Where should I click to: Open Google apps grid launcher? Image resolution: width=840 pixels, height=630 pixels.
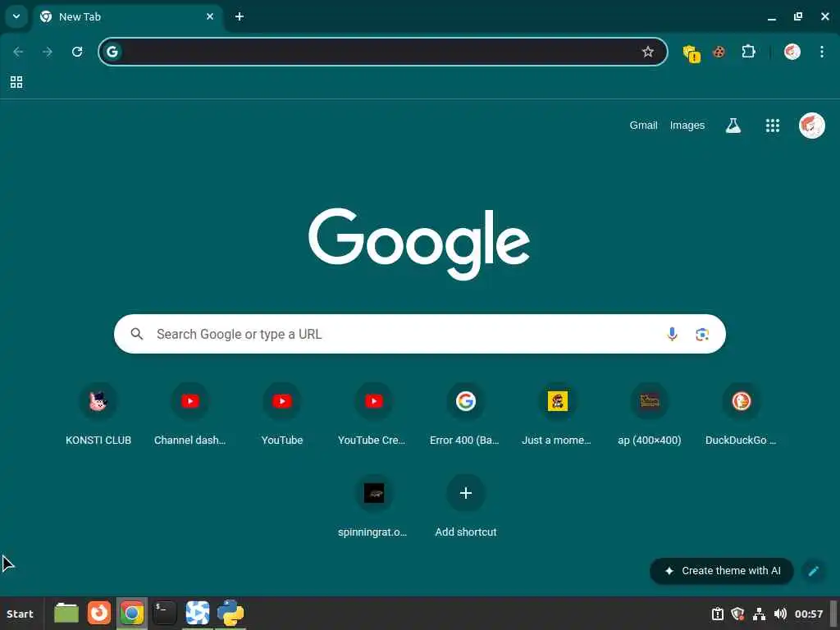(773, 126)
